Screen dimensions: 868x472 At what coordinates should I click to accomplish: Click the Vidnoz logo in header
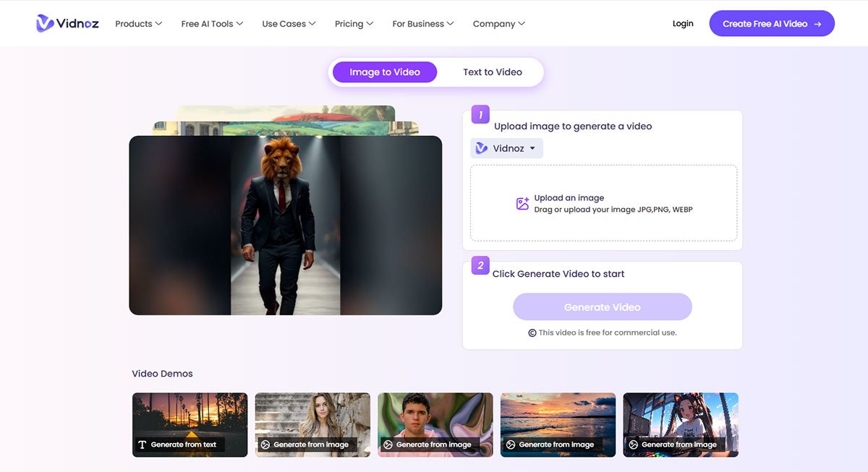tap(69, 23)
